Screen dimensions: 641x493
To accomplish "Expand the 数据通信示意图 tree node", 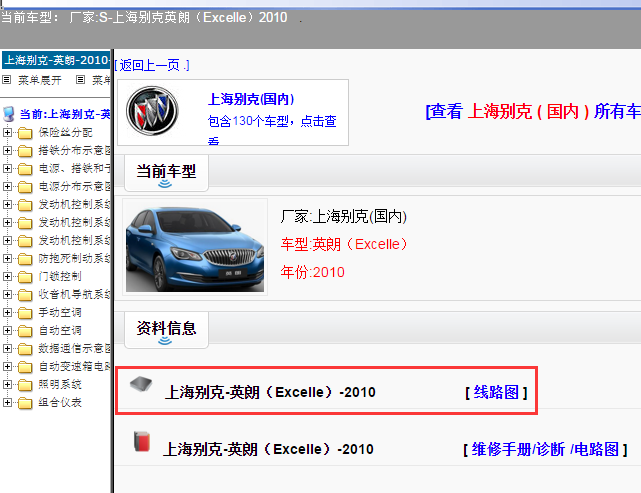I will point(7,348).
